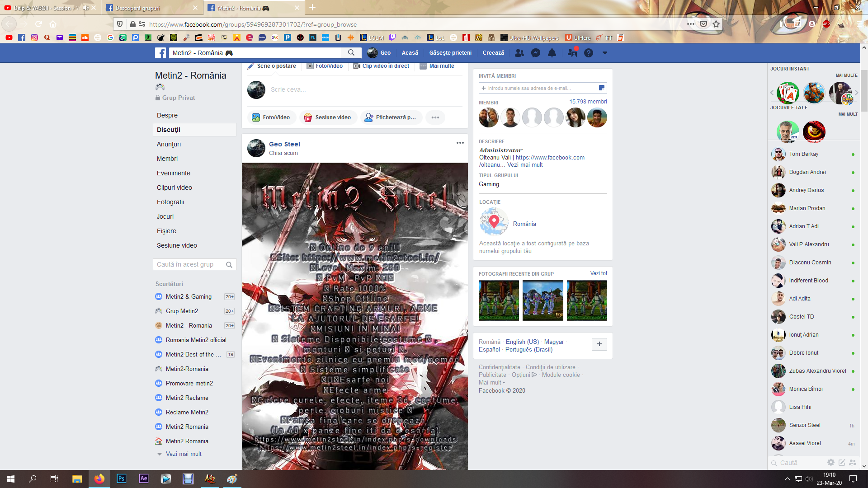
Task: Click the Firefox shield tracking protection icon
Action: point(120,24)
